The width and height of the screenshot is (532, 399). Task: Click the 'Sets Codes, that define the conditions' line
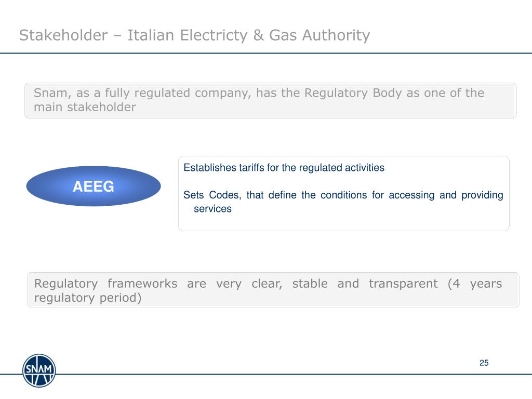343,195
